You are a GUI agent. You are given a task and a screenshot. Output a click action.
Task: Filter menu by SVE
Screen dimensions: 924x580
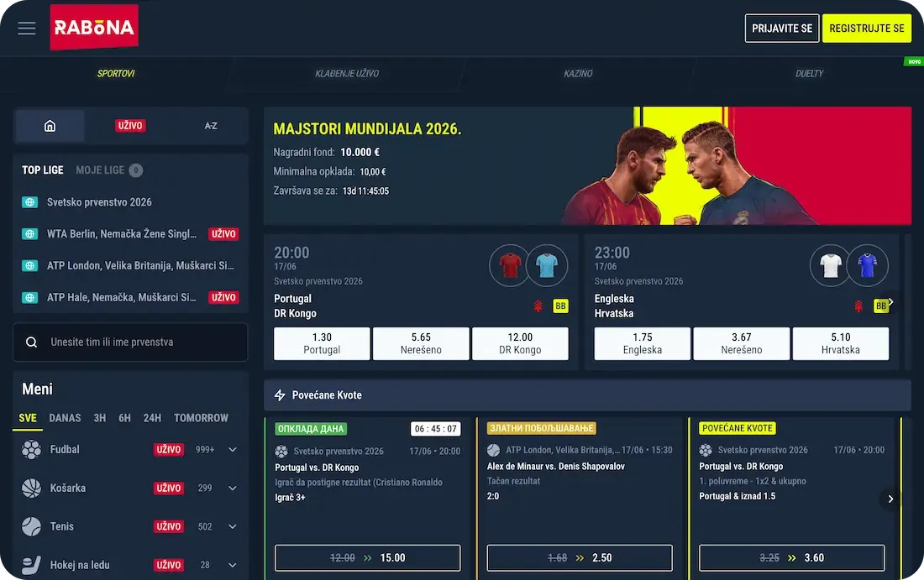(x=28, y=418)
